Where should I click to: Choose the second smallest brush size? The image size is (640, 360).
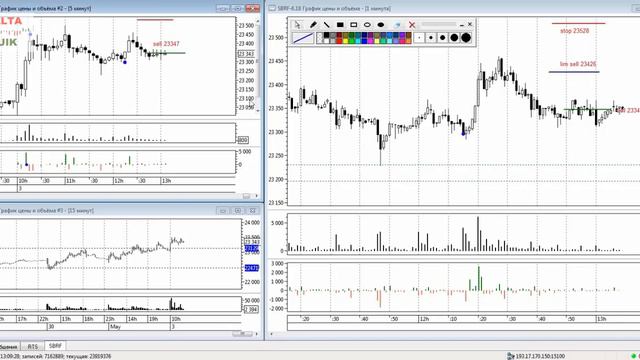pos(431,38)
